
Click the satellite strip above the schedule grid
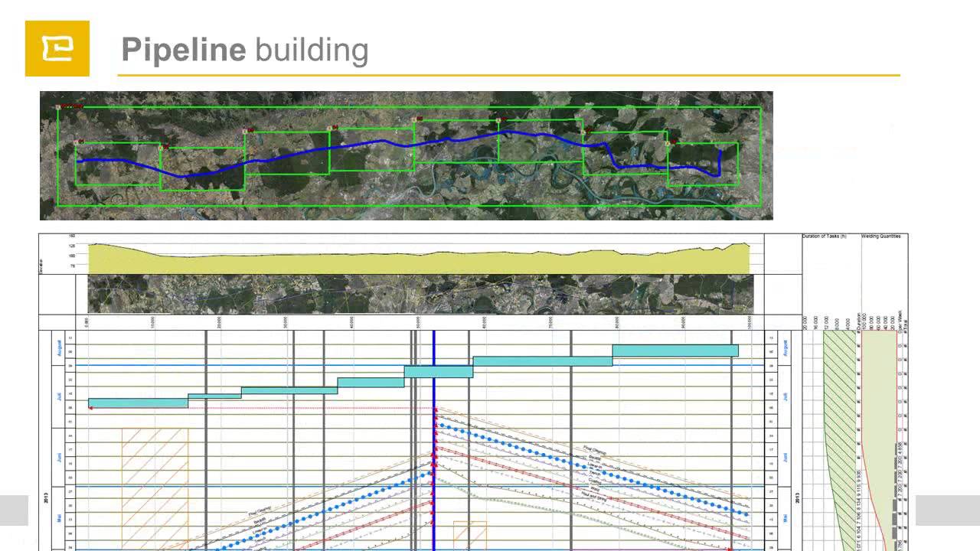420,294
